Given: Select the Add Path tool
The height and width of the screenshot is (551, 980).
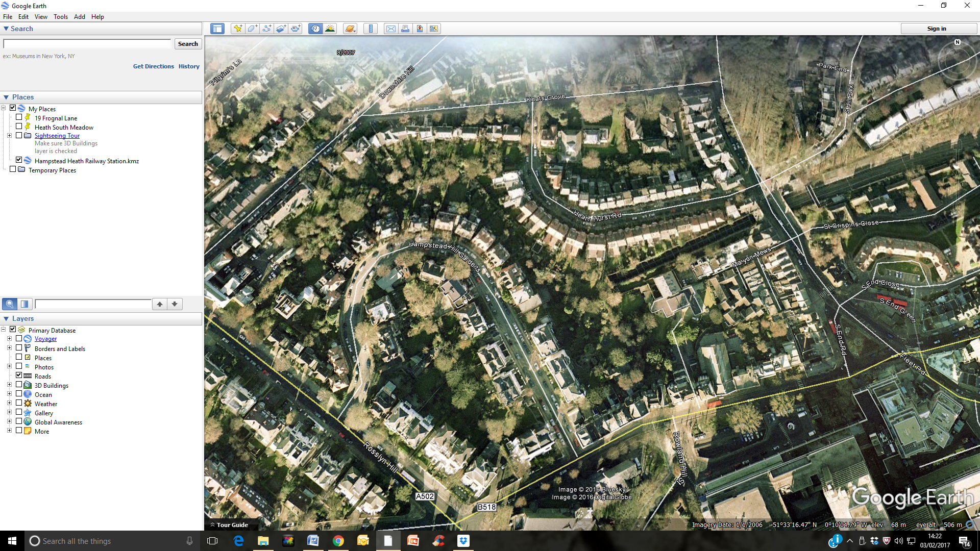Looking at the screenshot, I should [x=266, y=29].
